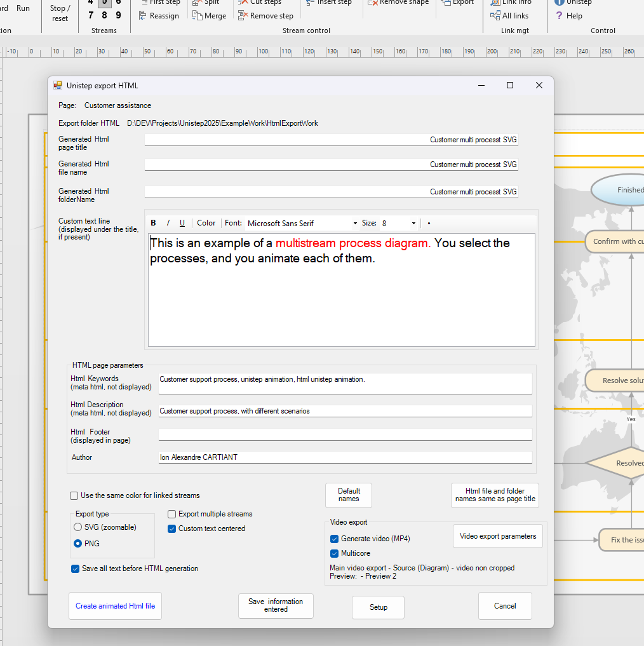Click Create animated Html file button
The image size is (644, 646).
(115, 606)
